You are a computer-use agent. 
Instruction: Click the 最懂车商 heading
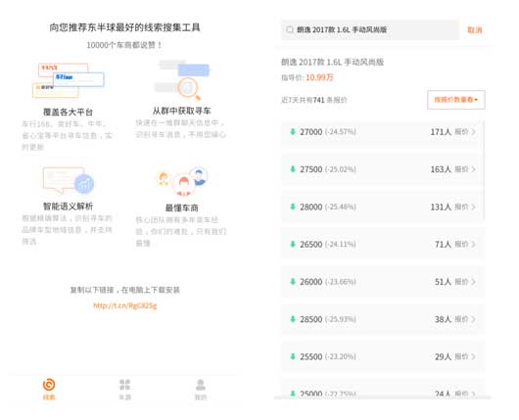[182, 208]
